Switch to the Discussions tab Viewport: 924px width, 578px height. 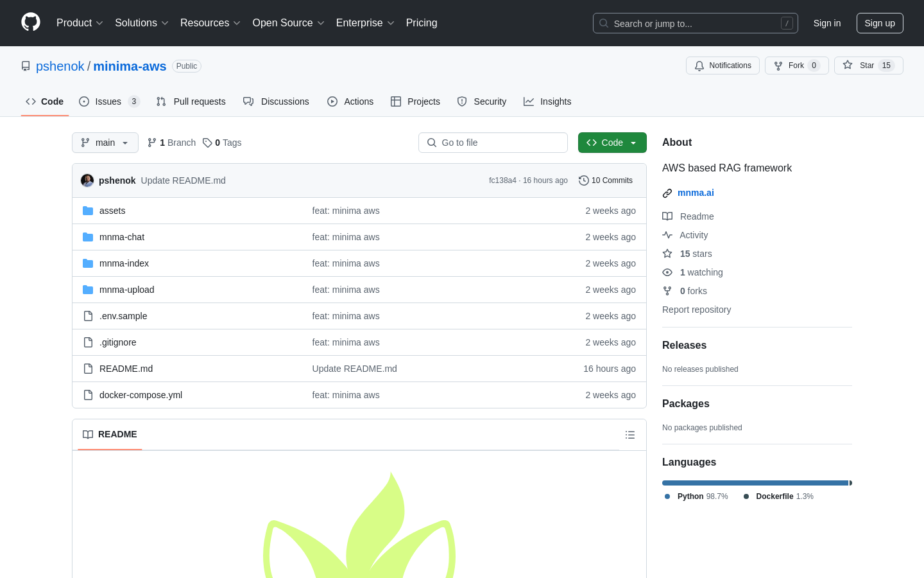[x=276, y=101]
